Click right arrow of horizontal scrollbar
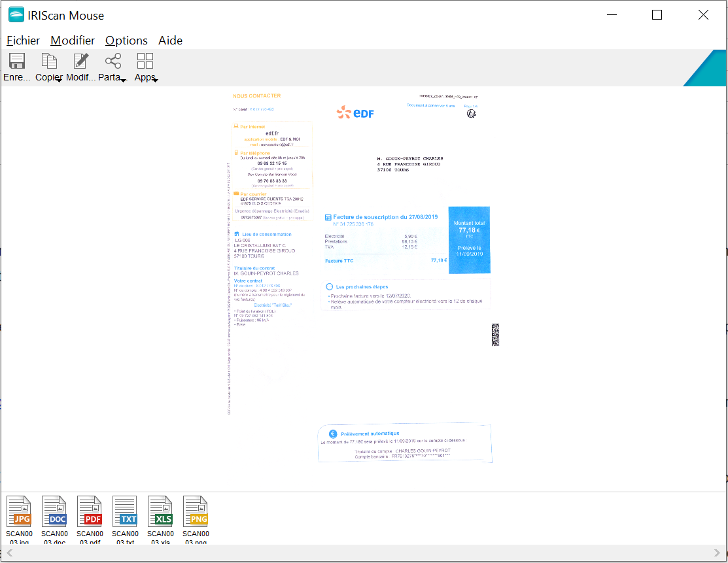Viewport: 728px width, 563px height. pos(717,553)
